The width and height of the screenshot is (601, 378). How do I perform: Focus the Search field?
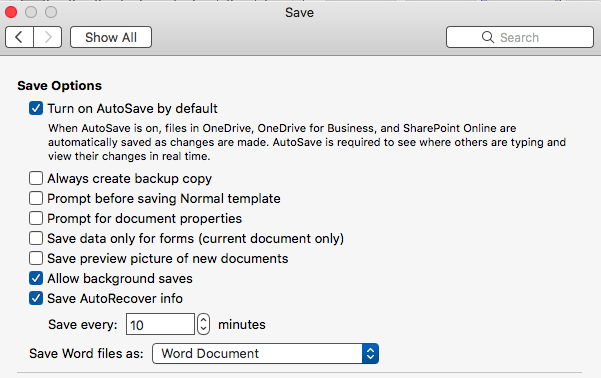pyautogui.click(x=520, y=37)
